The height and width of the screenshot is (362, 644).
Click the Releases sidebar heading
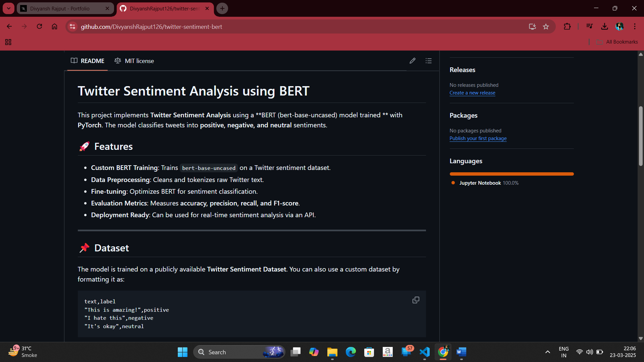(462, 70)
